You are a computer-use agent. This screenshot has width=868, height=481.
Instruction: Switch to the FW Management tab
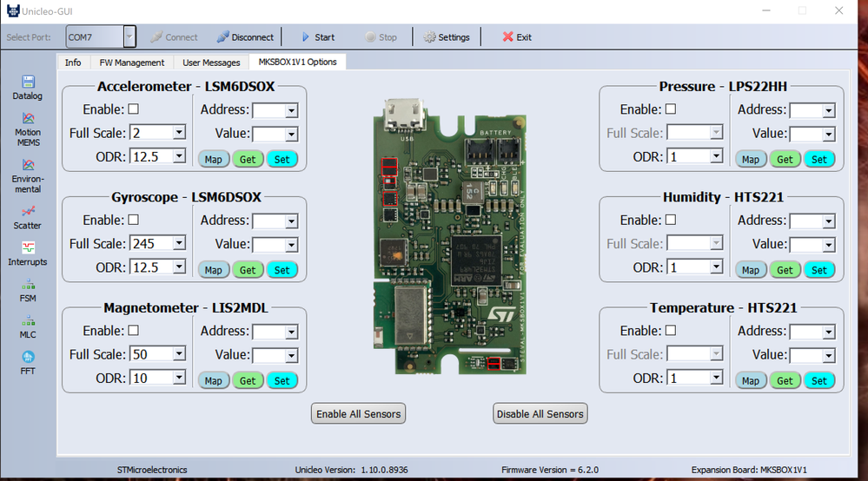132,63
